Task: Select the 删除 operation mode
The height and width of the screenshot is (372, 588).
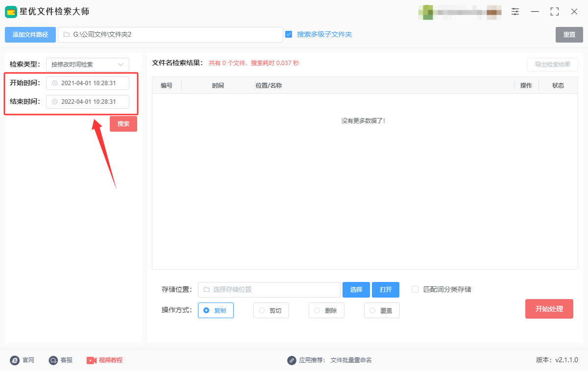Action: (x=326, y=310)
